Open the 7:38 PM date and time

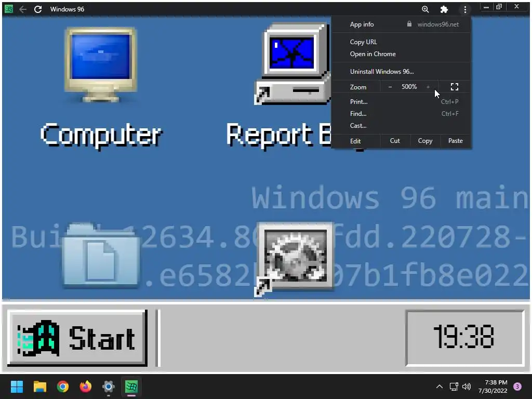(493, 387)
